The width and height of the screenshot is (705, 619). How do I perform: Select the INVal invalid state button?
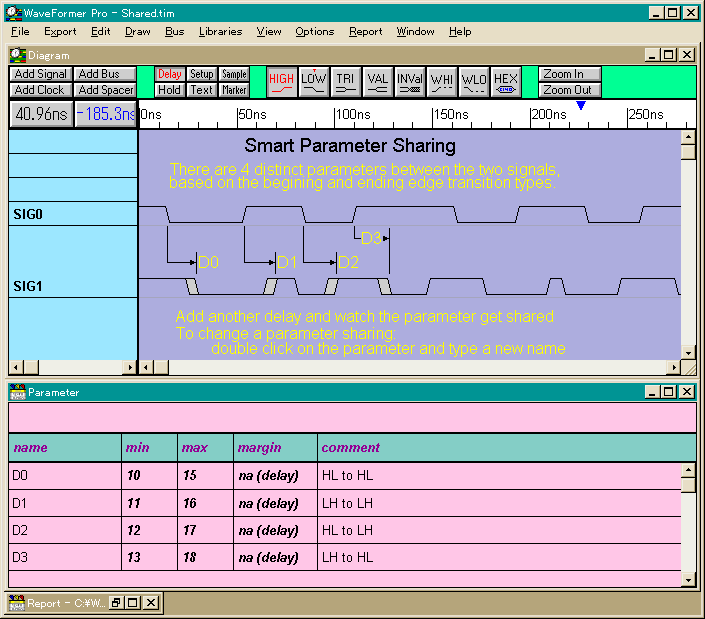[410, 82]
